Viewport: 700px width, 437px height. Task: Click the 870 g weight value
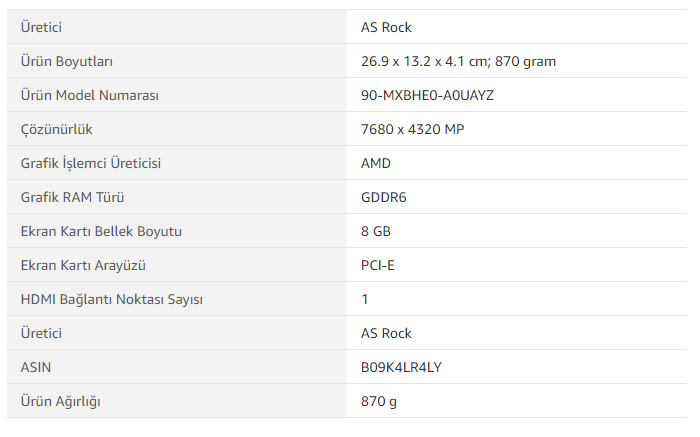pyautogui.click(x=379, y=401)
